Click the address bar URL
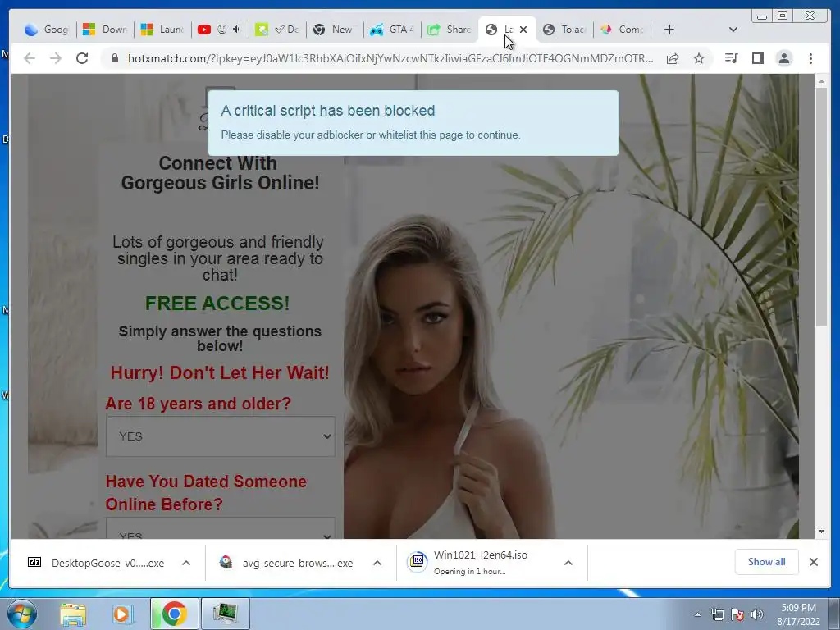 tap(390, 58)
